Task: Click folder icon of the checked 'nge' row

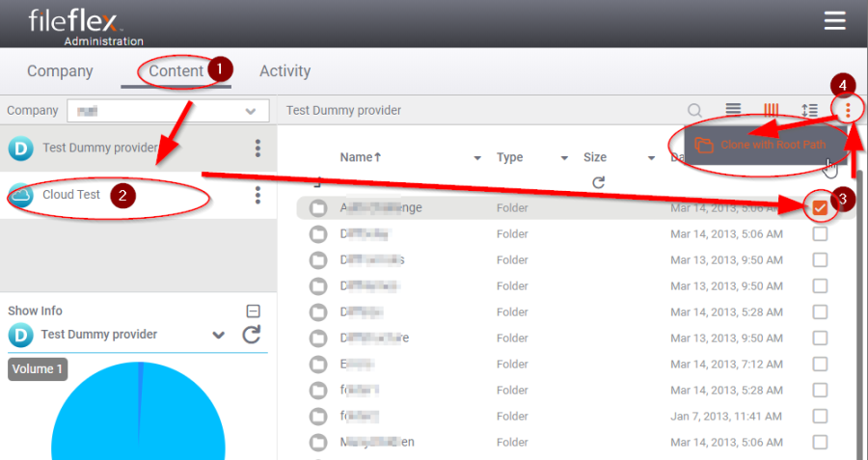Action: point(318,208)
